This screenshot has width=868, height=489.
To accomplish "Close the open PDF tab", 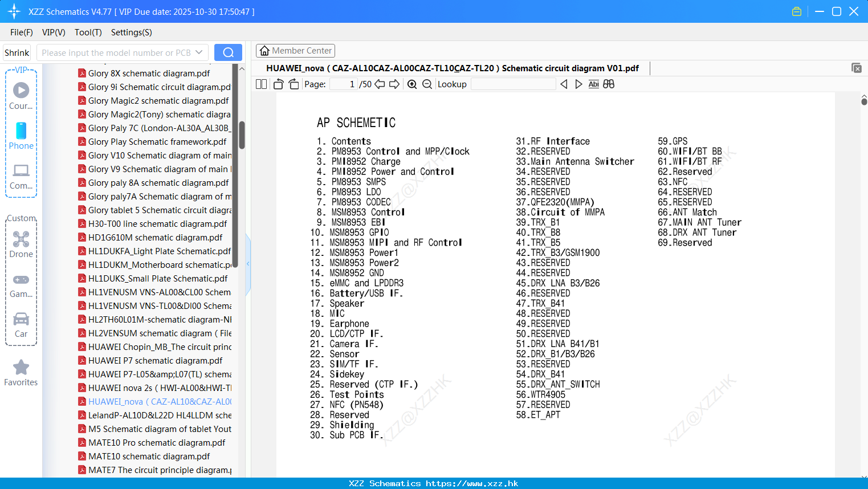I will (x=856, y=68).
